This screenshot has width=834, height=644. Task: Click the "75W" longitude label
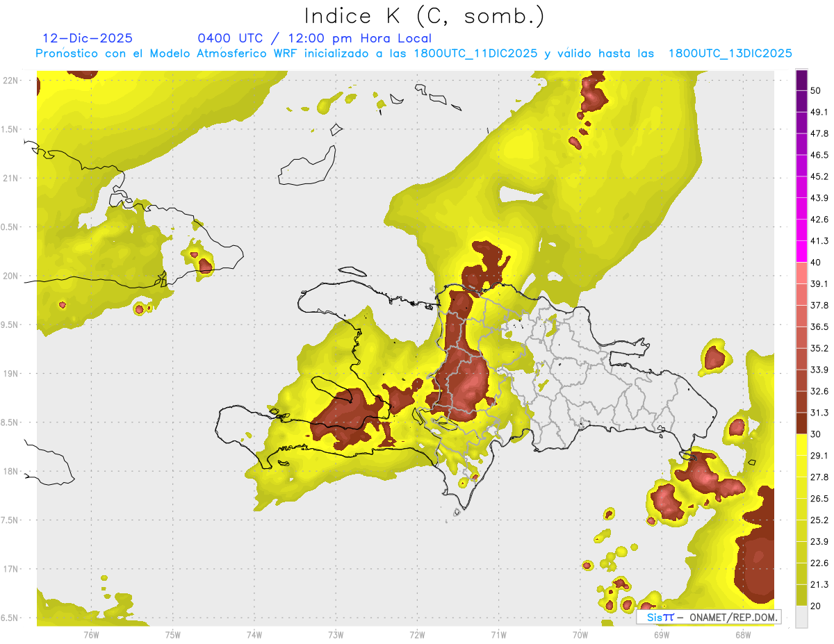pos(172,634)
